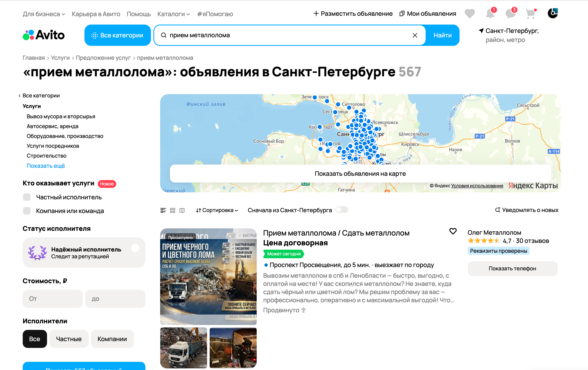588x370 pixels.
Task: Click Показать телефон button
Action: [512, 268]
